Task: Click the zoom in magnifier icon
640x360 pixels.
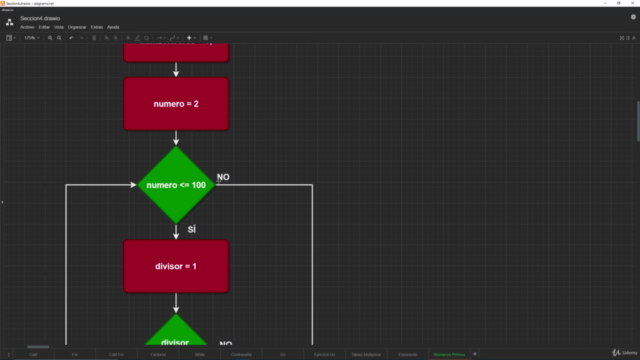Action: click(50, 38)
